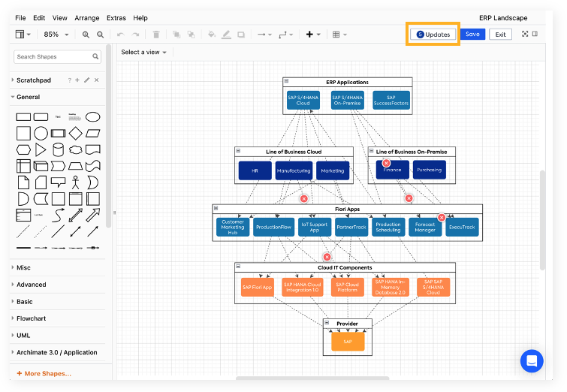
Task: Click the Zoom In magnifier icon
Action: (x=86, y=35)
